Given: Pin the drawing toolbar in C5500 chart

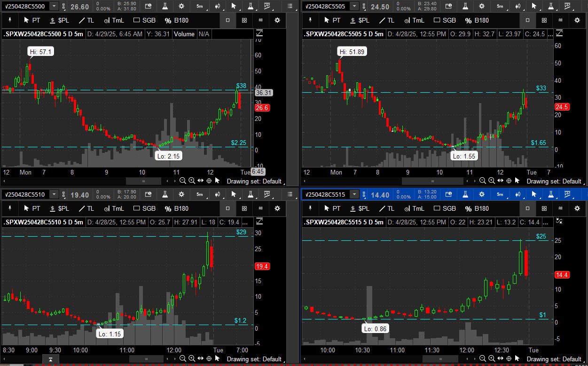Looking at the screenshot, I should pos(10,20).
